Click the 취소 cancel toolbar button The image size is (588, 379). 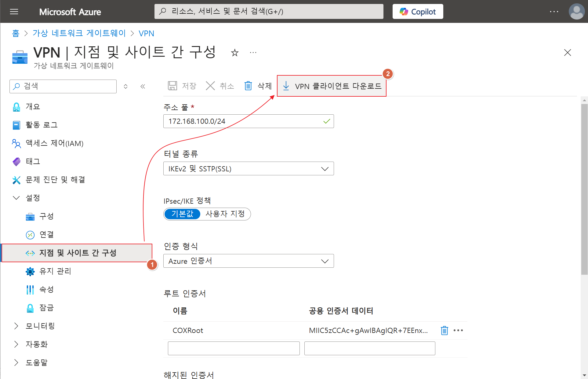coord(220,86)
